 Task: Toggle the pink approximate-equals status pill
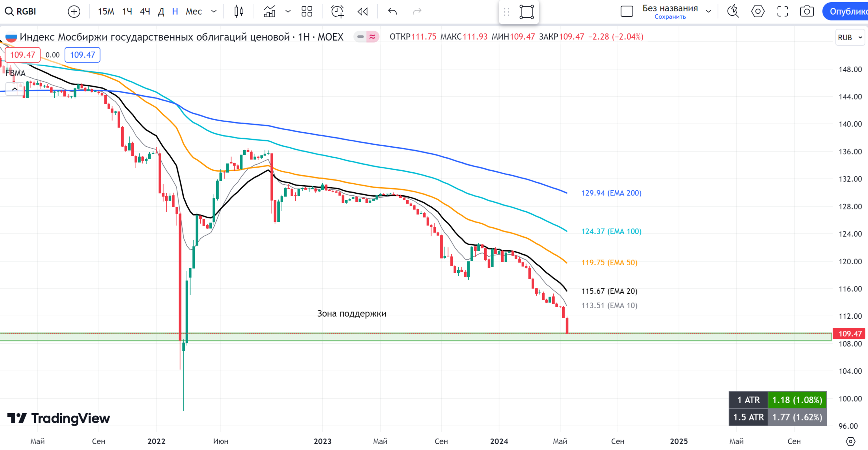pyautogui.click(x=372, y=37)
